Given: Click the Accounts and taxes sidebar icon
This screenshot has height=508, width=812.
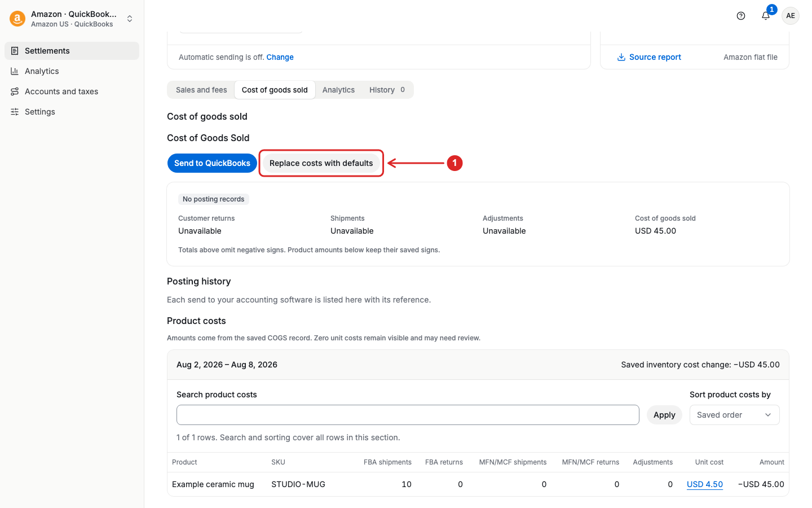Looking at the screenshot, I should point(15,91).
